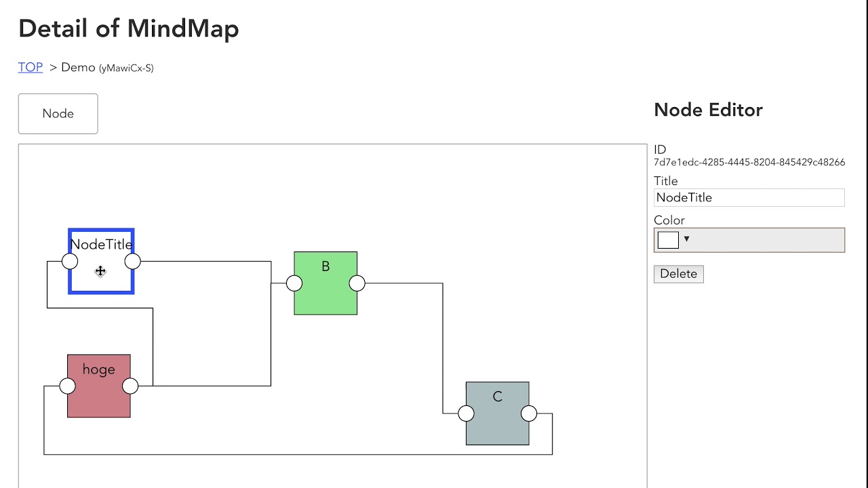
Task: Delete the selected node
Action: [x=678, y=274]
